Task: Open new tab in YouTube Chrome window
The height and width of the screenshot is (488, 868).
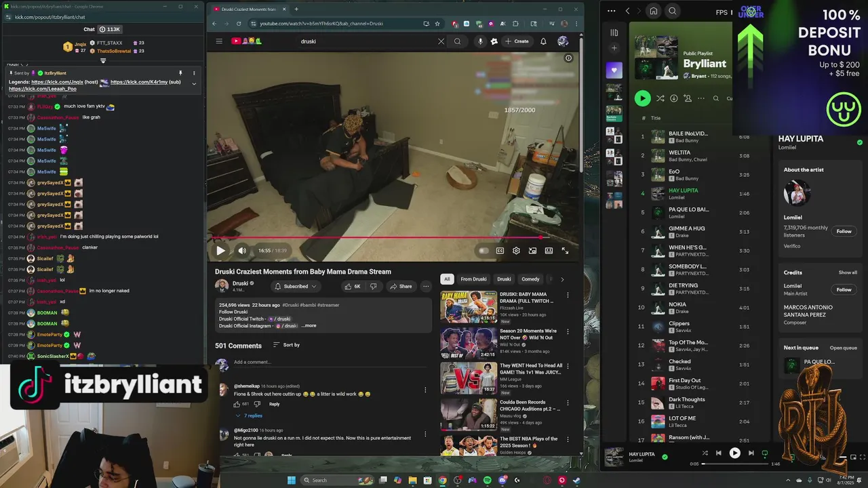Action: 296,9
